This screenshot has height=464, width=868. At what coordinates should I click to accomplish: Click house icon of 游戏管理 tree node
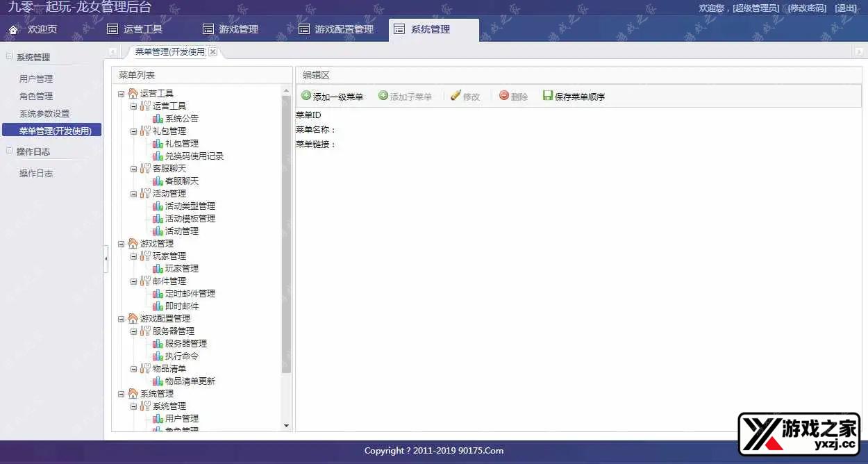point(133,244)
